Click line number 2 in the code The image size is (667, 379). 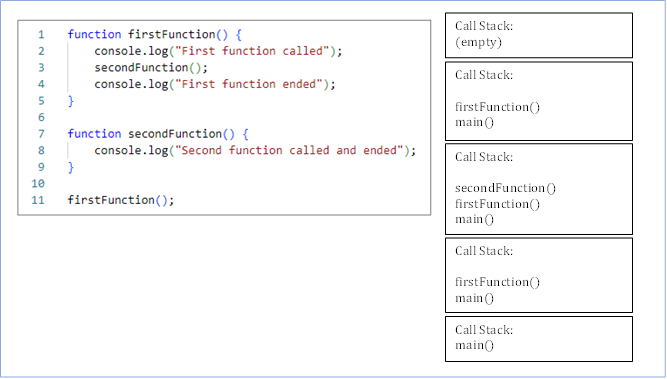(x=41, y=51)
